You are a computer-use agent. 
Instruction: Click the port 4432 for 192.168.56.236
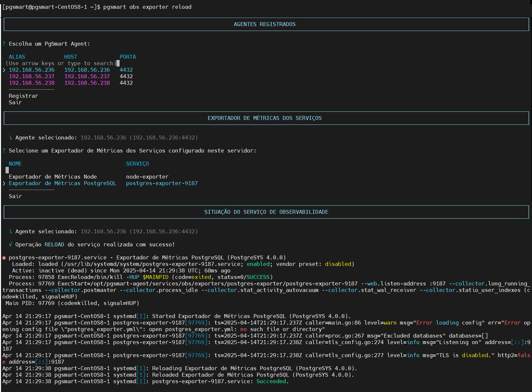126,70
